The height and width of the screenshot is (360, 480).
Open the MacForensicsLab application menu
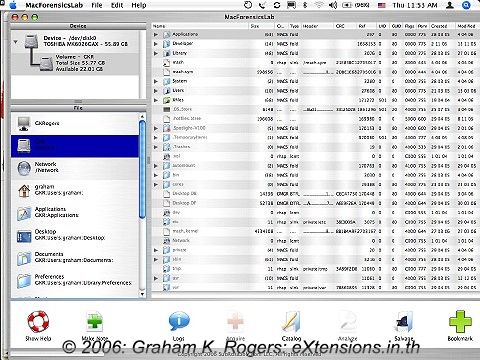[x=54, y=5]
